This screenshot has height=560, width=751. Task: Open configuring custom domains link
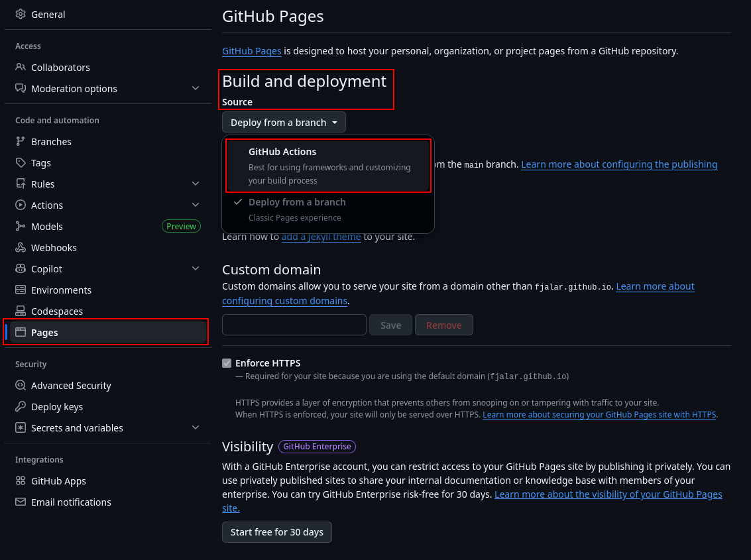[284, 300]
